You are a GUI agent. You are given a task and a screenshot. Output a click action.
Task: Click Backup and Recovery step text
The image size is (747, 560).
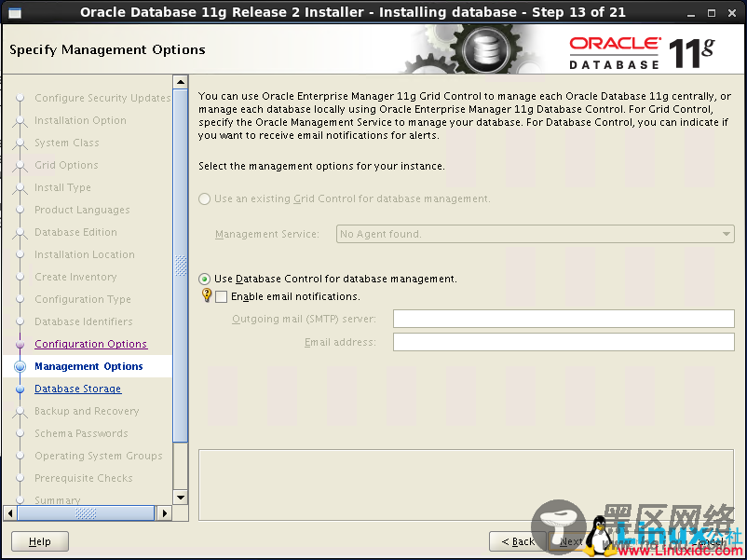click(x=87, y=411)
